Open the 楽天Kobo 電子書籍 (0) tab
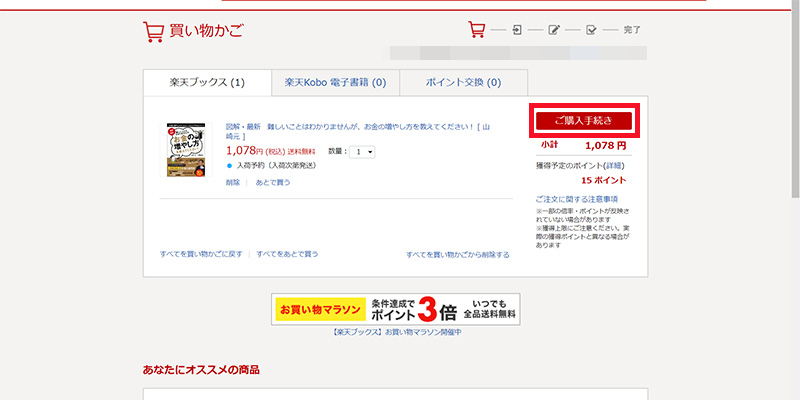Image resolution: width=800 pixels, height=400 pixels. 334,82
